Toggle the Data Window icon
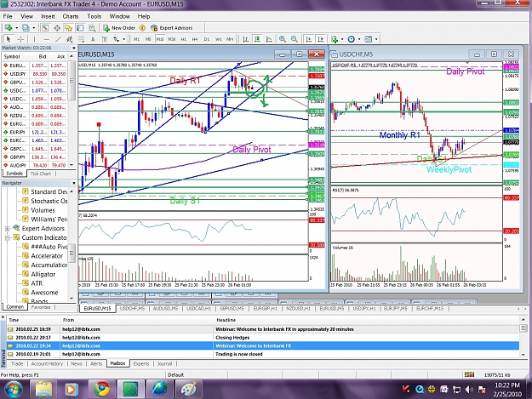532x399 pixels. [57, 28]
